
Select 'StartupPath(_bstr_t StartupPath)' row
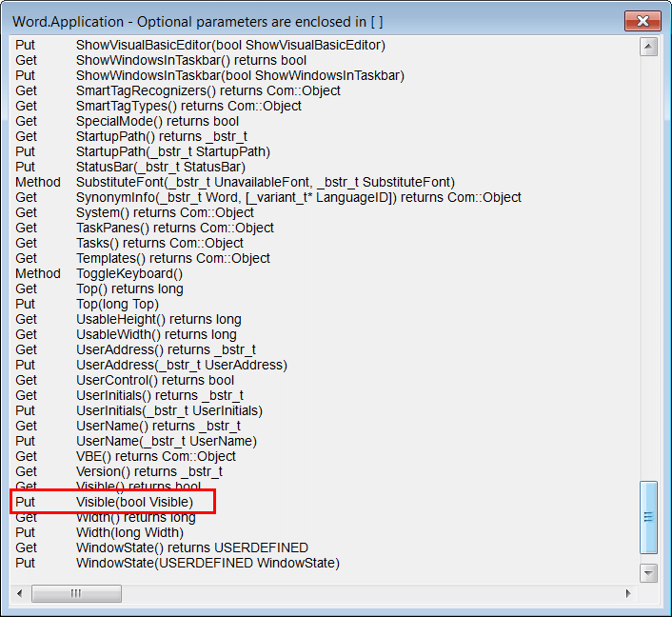tap(143, 151)
